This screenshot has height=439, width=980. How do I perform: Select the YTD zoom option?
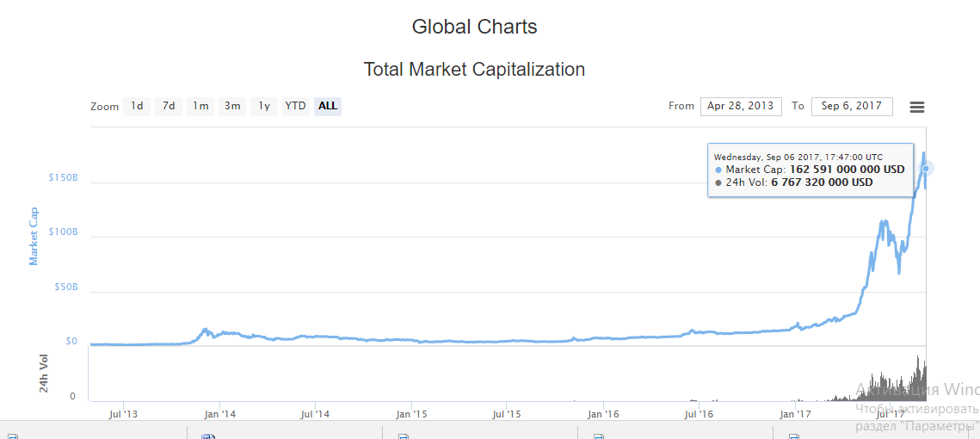coord(295,106)
